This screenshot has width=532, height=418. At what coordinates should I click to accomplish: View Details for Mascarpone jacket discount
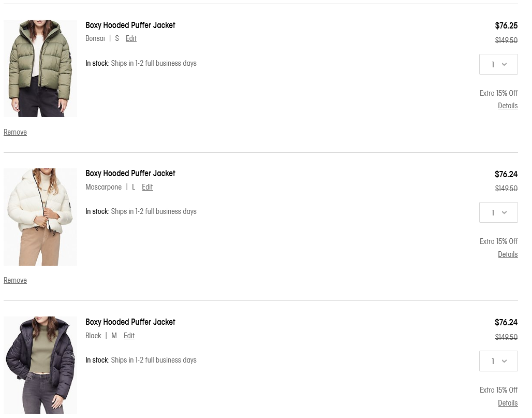point(508,254)
